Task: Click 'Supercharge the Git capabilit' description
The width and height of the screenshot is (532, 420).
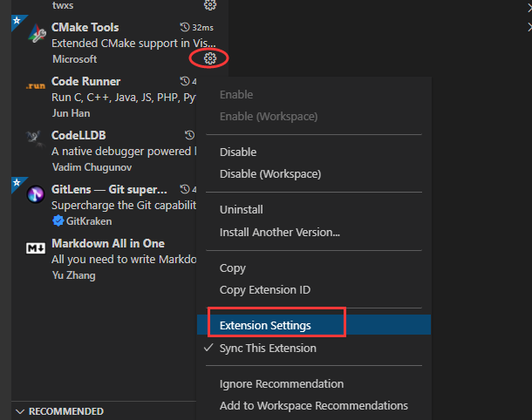Action: coord(124,206)
